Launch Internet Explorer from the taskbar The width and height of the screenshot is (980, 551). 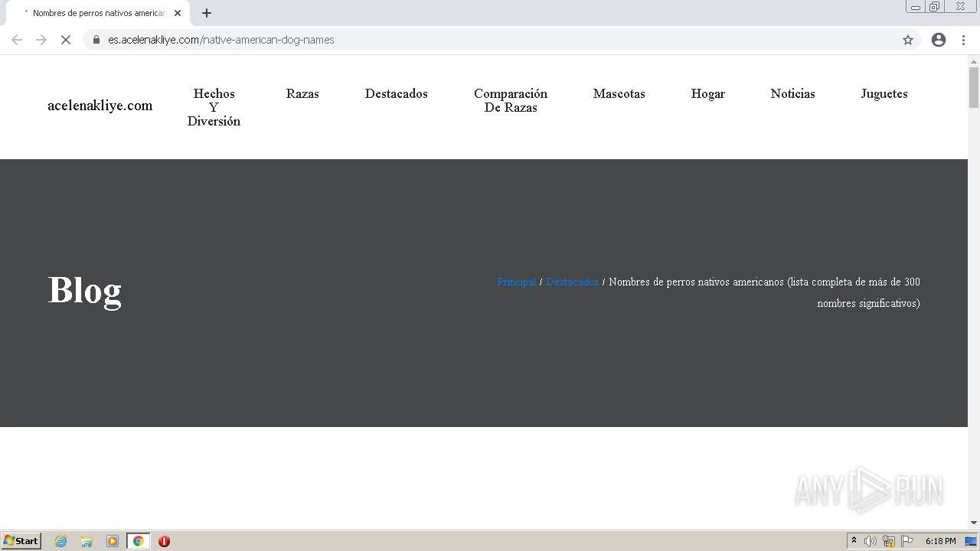(61, 541)
